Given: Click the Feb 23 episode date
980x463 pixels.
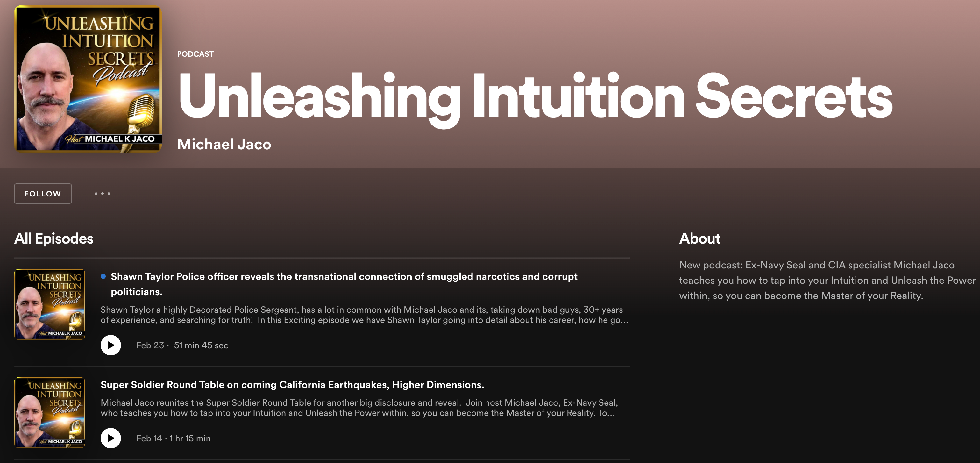Looking at the screenshot, I should coord(150,345).
